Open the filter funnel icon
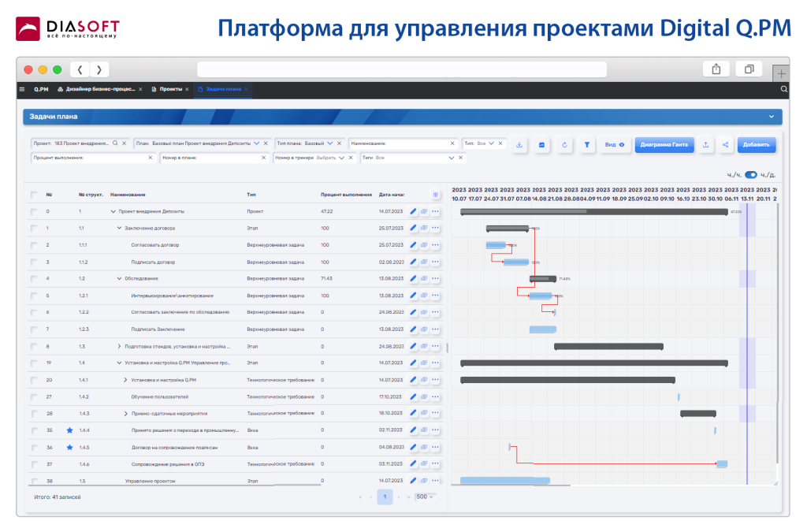Image resolution: width=807 pixels, height=532 pixels. click(587, 145)
